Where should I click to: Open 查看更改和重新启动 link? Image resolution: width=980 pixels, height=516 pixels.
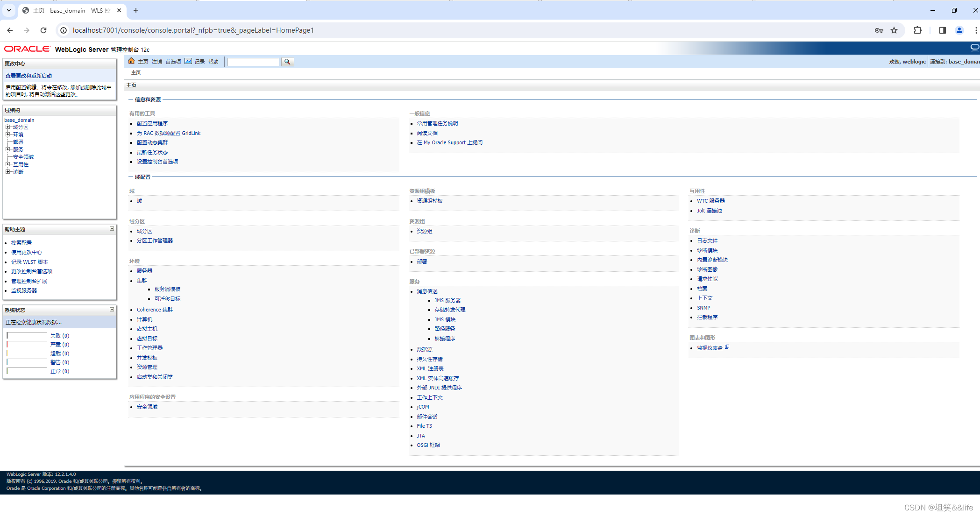[x=28, y=76]
